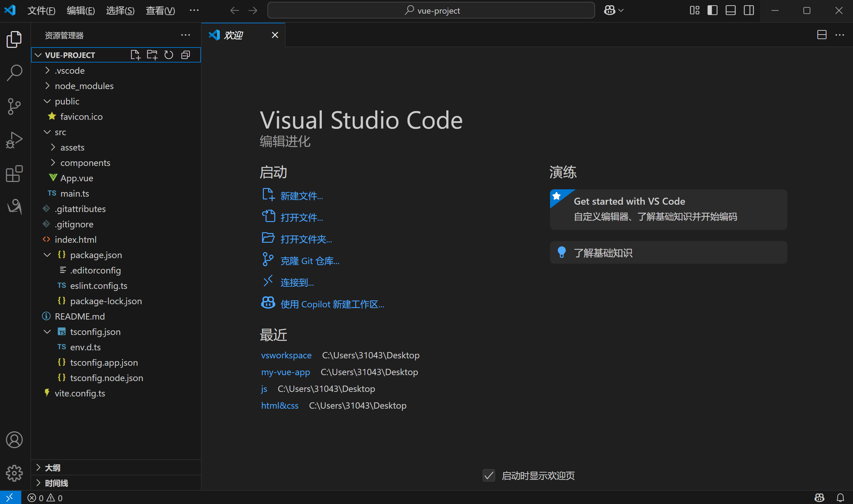Open the 文件(F) menu
The image size is (853, 504).
point(41,10)
